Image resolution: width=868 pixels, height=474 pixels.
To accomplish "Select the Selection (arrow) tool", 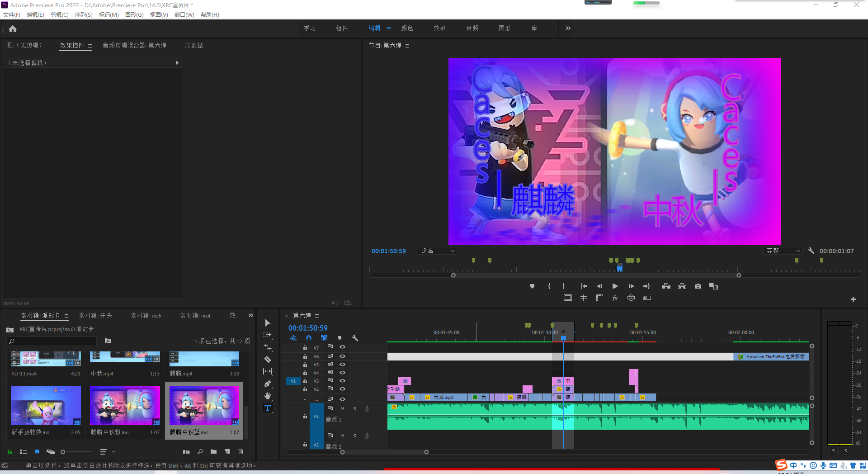I will point(268,322).
